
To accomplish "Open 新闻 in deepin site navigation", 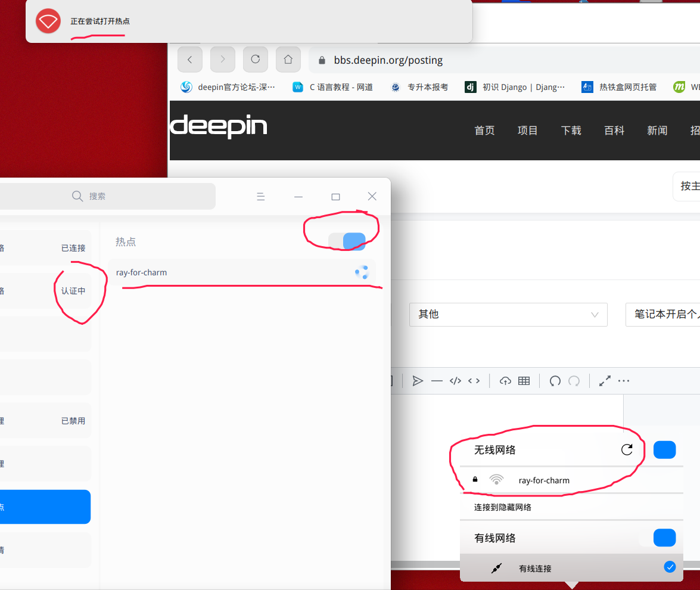I will click(x=657, y=131).
